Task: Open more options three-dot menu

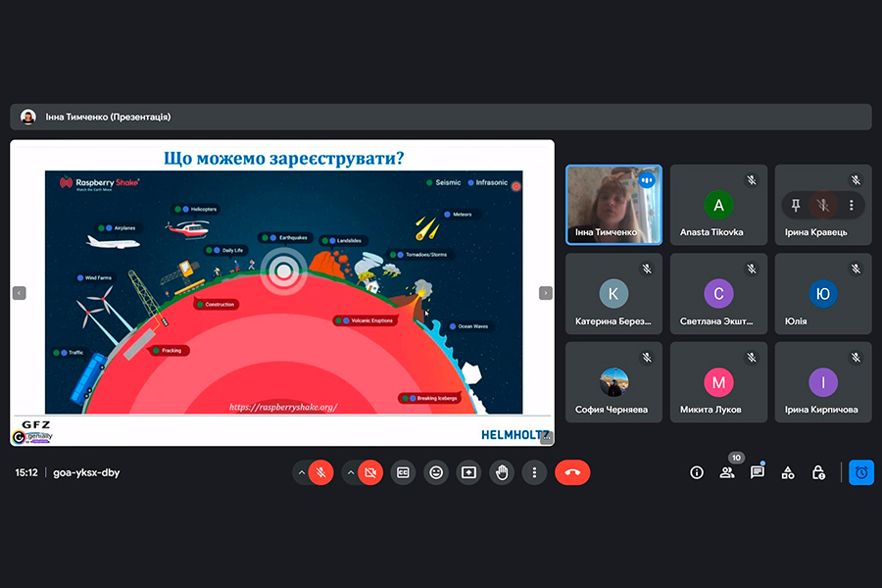Action: pos(534,472)
